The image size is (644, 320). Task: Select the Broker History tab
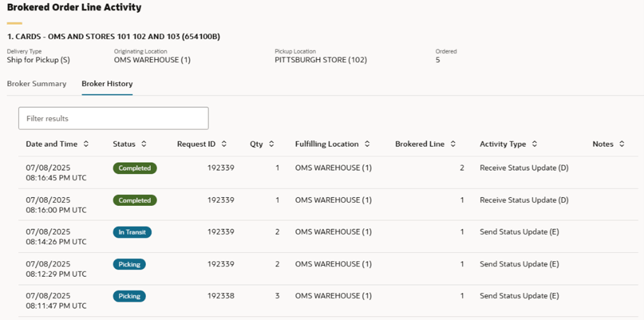tap(107, 84)
